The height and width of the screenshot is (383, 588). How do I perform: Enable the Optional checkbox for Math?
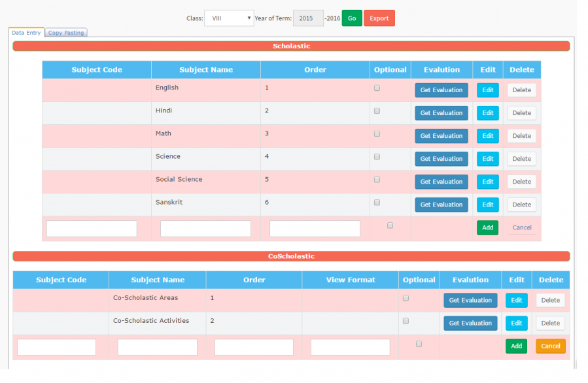(377, 133)
